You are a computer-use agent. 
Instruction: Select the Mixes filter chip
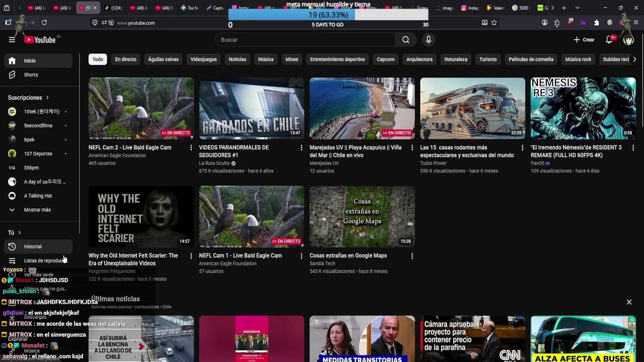tap(292, 59)
